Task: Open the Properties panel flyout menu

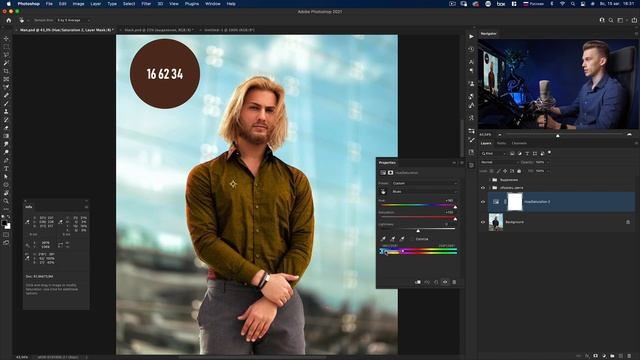Action: (x=462, y=162)
